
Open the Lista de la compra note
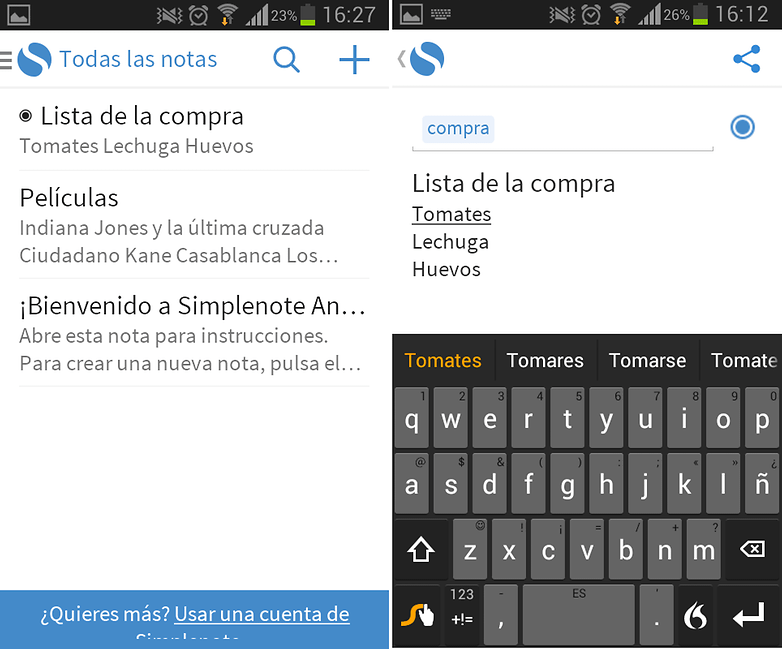pyautogui.click(x=194, y=130)
